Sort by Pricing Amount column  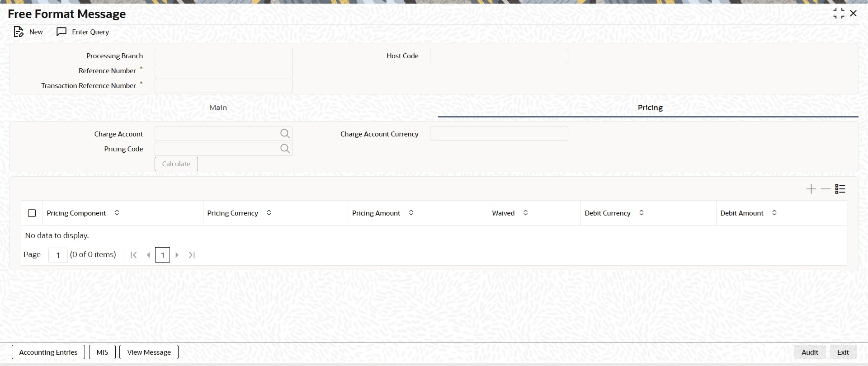coord(411,213)
